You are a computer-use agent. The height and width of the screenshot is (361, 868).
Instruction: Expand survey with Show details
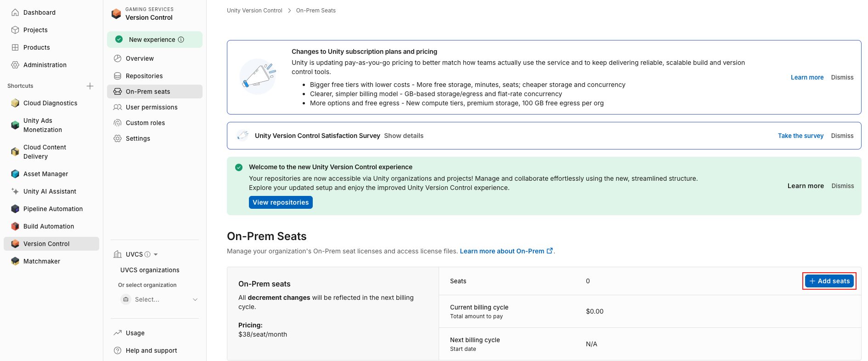pos(404,136)
